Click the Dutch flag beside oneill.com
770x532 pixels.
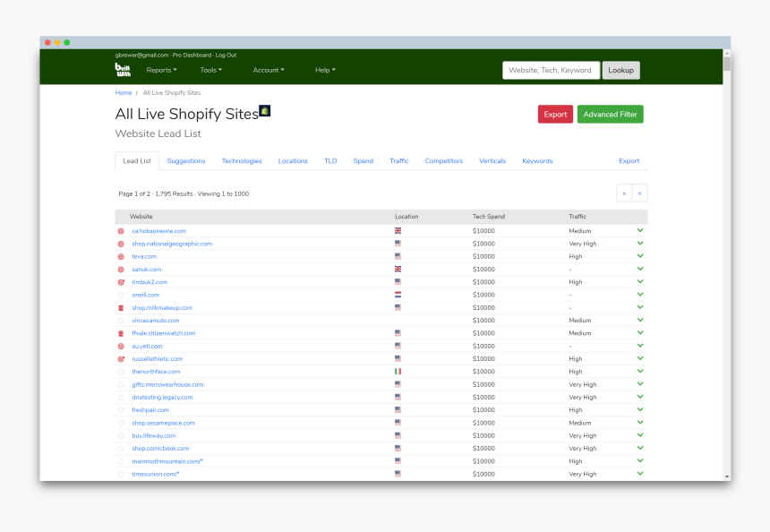(x=398, y=295)
